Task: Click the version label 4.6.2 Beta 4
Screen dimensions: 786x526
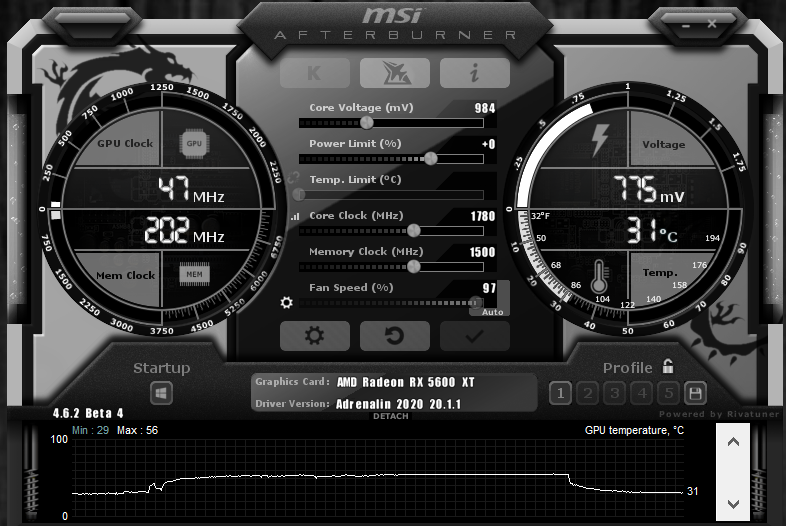Action: (x=88, y=413)
